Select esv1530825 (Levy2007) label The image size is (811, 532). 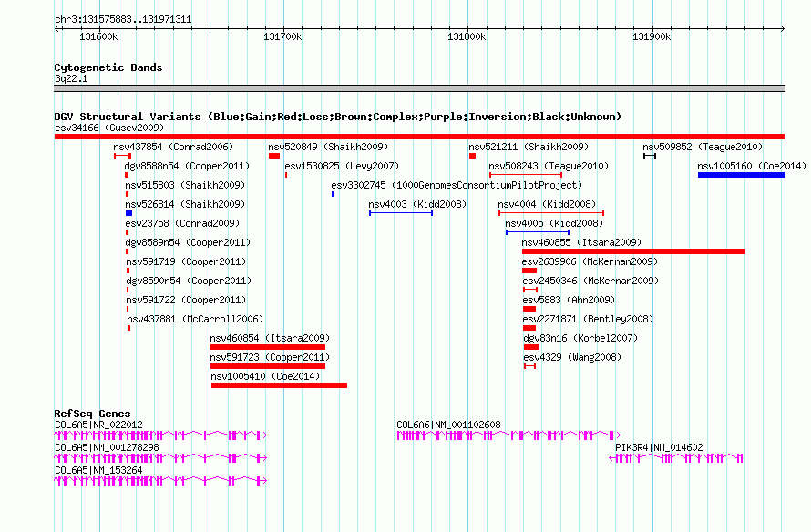pyautogui.click(x=342, y=166)
